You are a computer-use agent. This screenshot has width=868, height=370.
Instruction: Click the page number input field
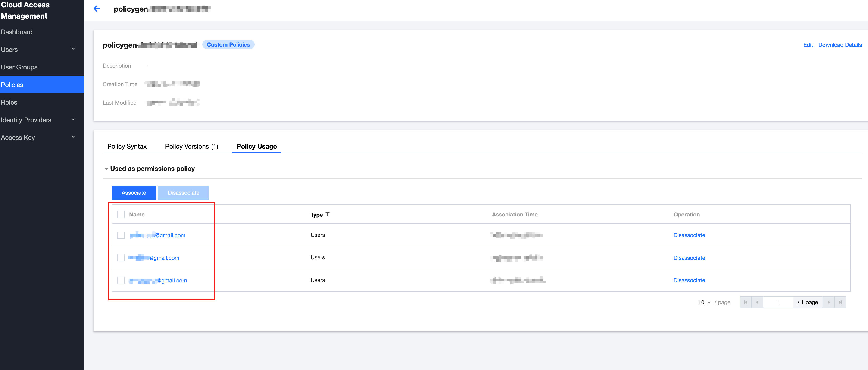[x=777, y=302]
